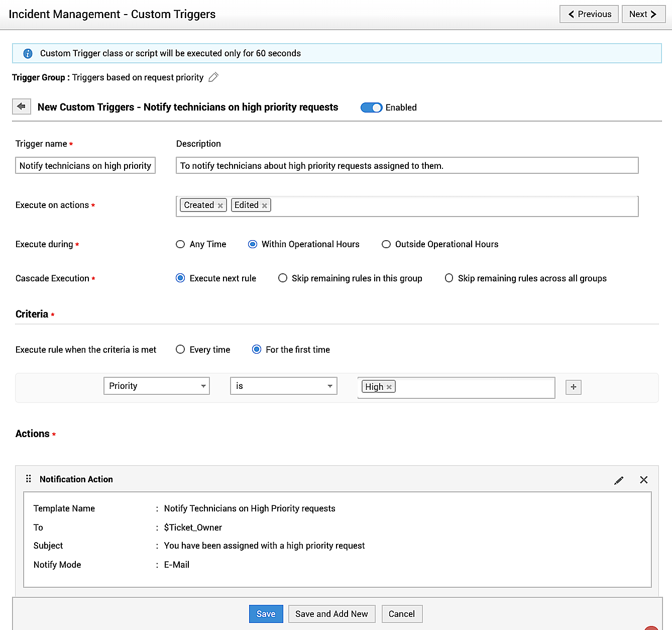Click the Notification Action drag handle
The height and width of the screenshot is (630, 672).
pyautogui.click(x=29, y=479)
